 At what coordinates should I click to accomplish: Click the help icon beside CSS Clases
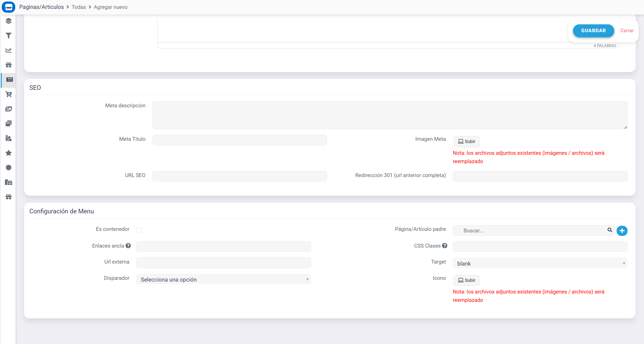coord(445,246)
